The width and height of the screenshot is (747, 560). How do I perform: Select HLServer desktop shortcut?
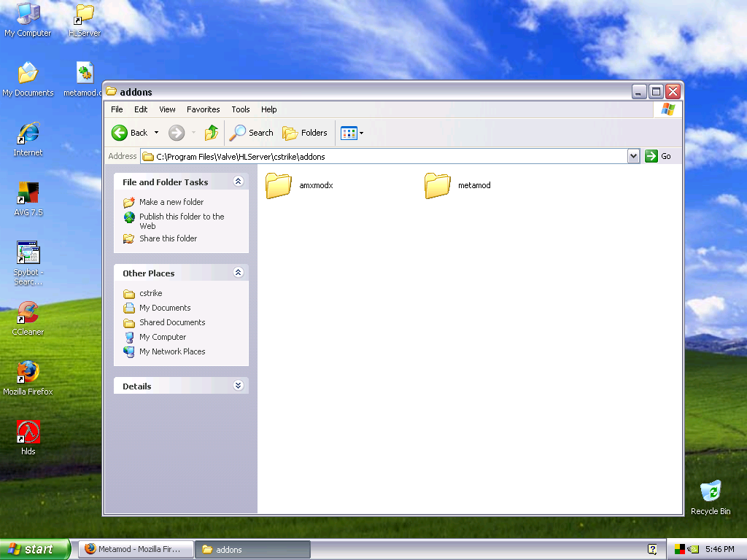pyautogui.click(x=85, y=19)
